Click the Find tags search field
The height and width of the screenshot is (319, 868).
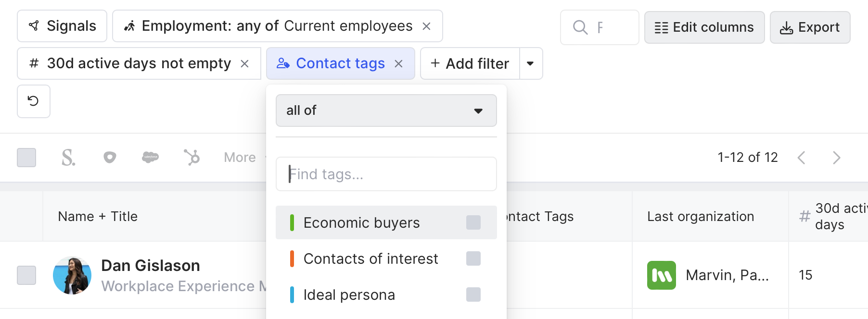click(386, 174)
